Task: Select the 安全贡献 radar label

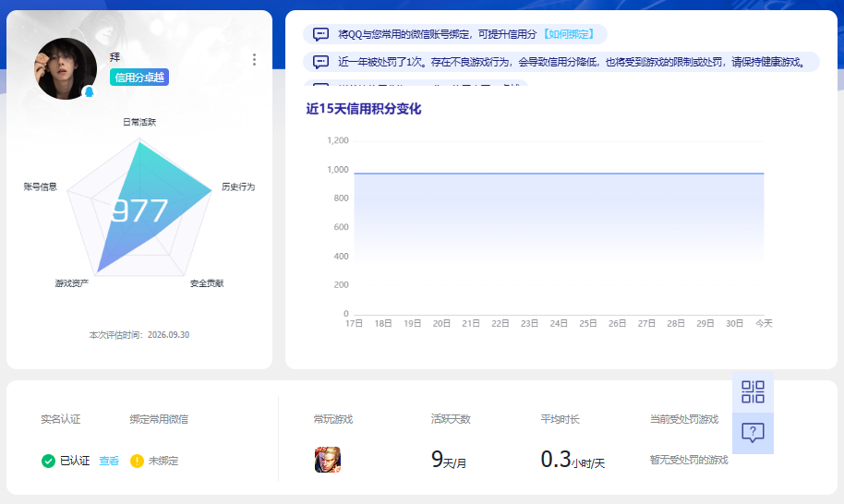Action: click(207, 283)
